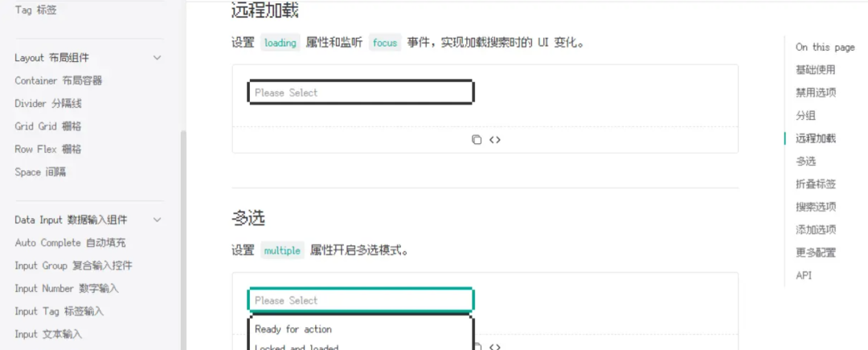Jump to 更多配置 section

tap(816, 253)
